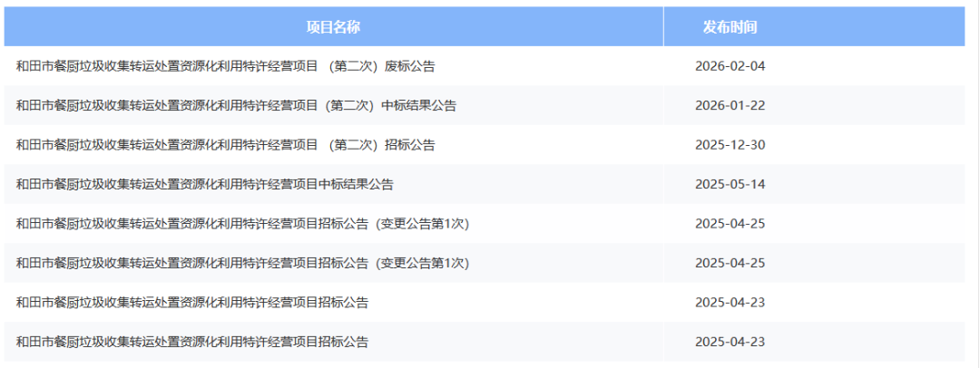Open the （第二次）中标结果公告 link
Viewport: 980px width, 368px height.
click(236, 105)
